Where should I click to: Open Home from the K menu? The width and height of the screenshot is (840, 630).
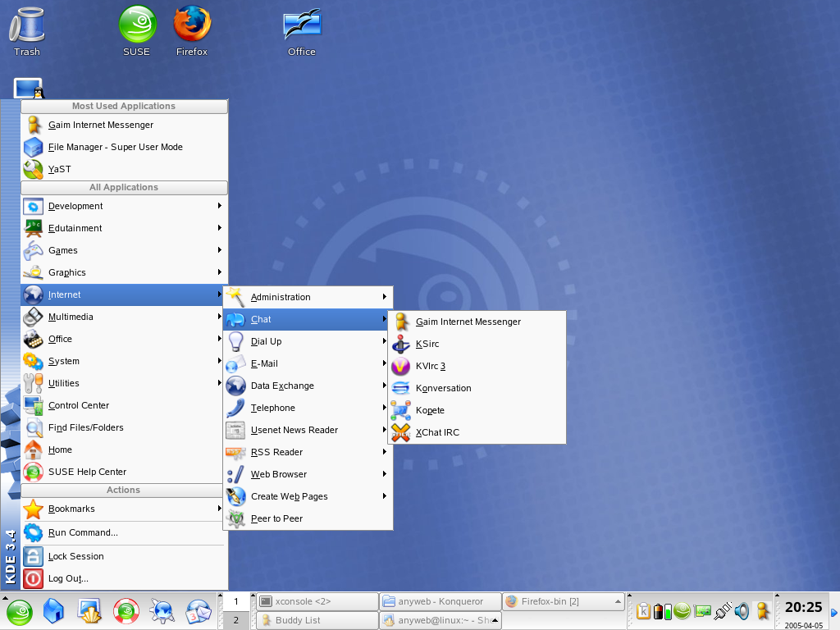pyautogui.click(x=122, y=450)
